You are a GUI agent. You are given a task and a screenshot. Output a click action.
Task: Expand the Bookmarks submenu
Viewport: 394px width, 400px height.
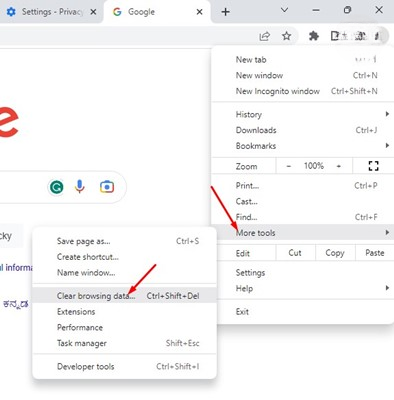click(303, 146)
